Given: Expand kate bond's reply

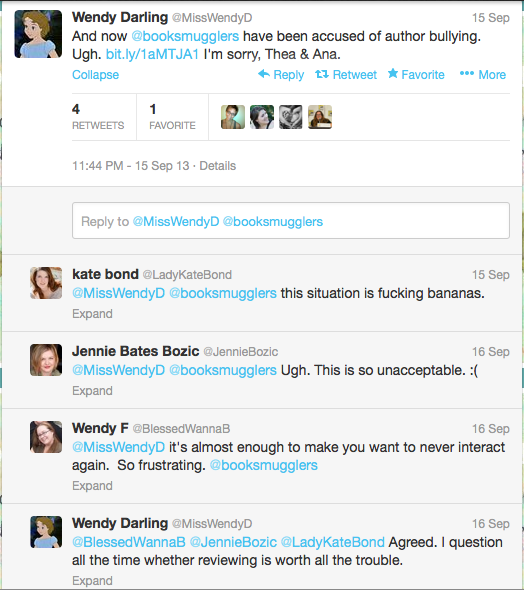Looking at the screenshot, I should [92, 313].
